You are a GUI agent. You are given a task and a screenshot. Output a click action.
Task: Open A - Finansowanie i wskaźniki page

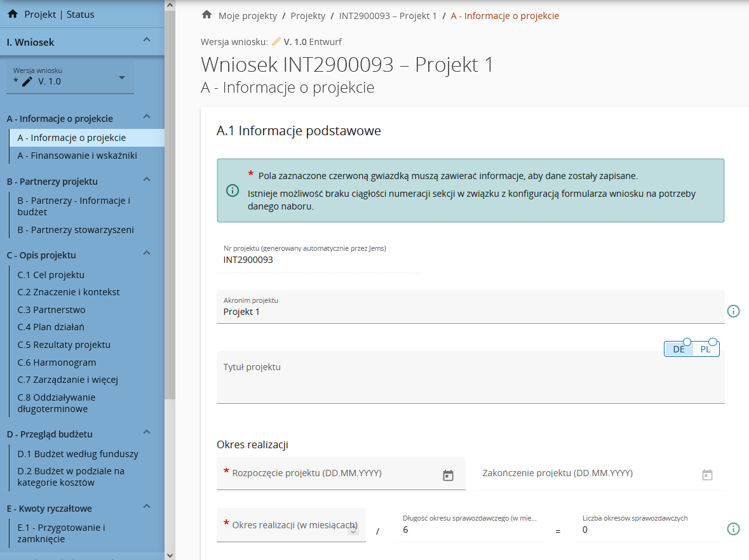pos(77,156)
